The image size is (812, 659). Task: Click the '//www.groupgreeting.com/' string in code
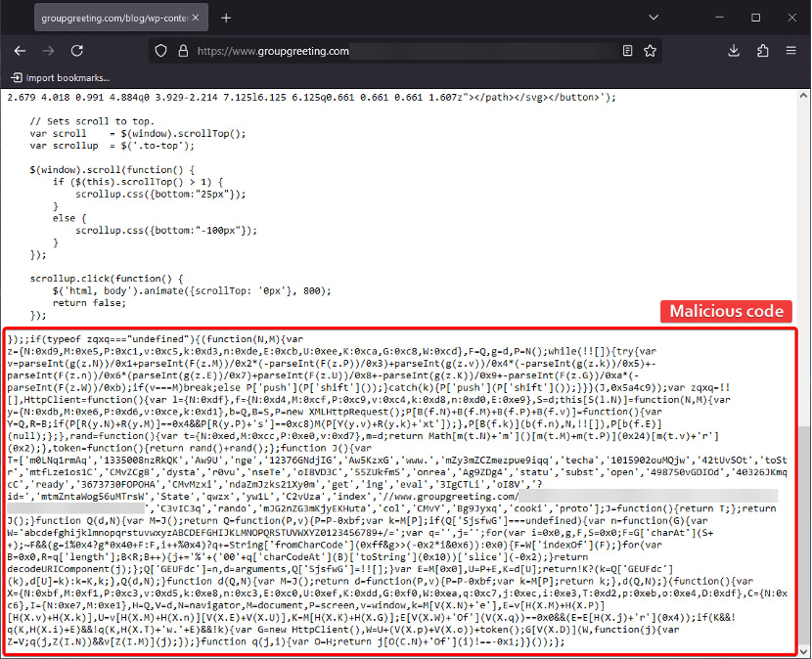coord(449,497)
